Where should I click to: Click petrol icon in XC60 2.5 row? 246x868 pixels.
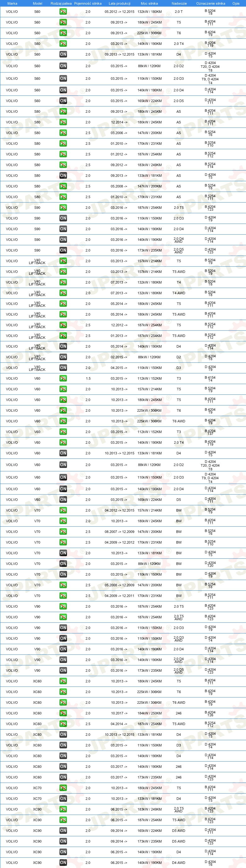63,724
